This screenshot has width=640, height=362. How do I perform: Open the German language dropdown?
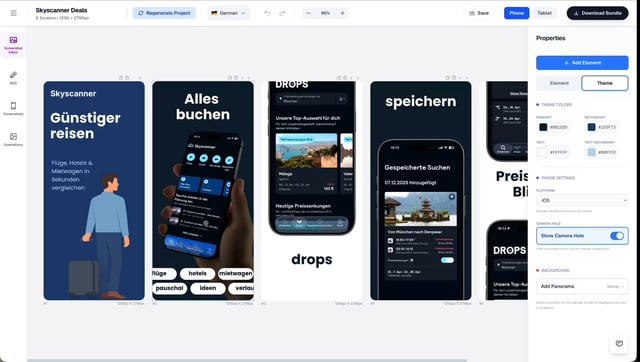[229, 13]
